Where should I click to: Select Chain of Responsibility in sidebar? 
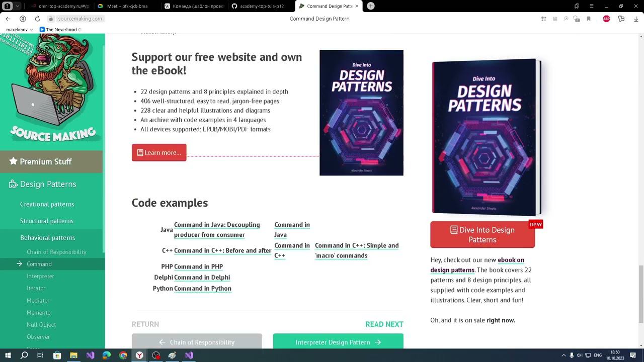tap(56, 252)
